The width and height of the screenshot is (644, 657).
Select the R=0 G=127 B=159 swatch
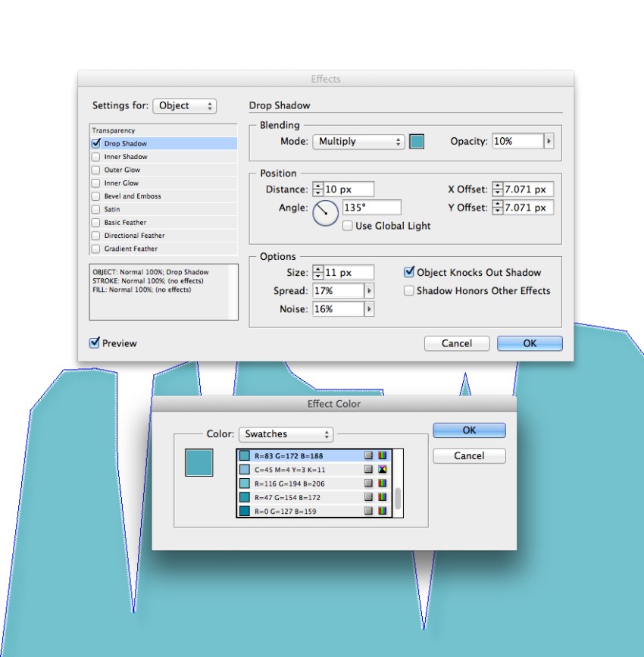pos(314,511)
